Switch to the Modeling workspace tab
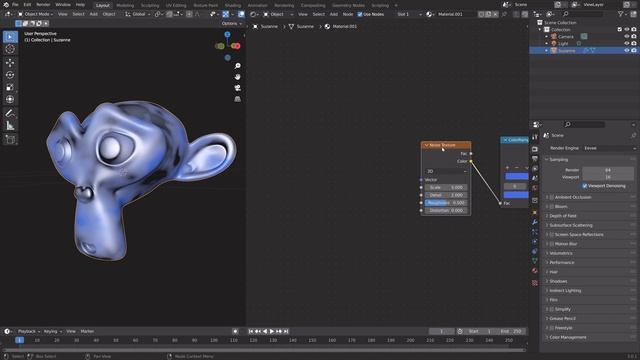 (125, 5)
